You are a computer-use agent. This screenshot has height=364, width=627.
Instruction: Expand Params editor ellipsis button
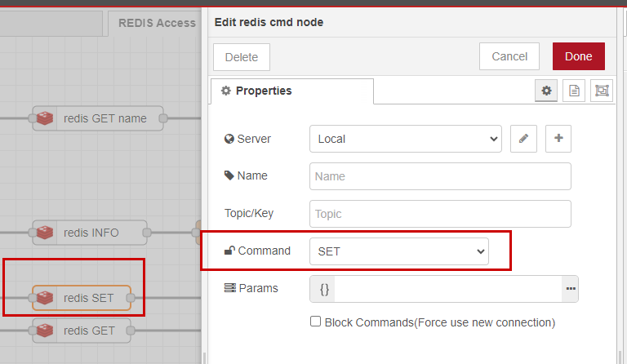[570, 288]
